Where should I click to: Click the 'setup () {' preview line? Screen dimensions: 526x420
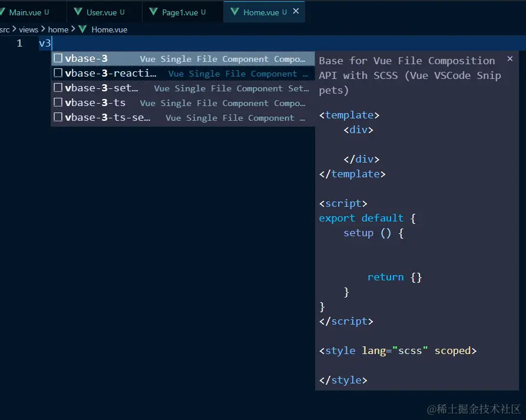(373, 233)
